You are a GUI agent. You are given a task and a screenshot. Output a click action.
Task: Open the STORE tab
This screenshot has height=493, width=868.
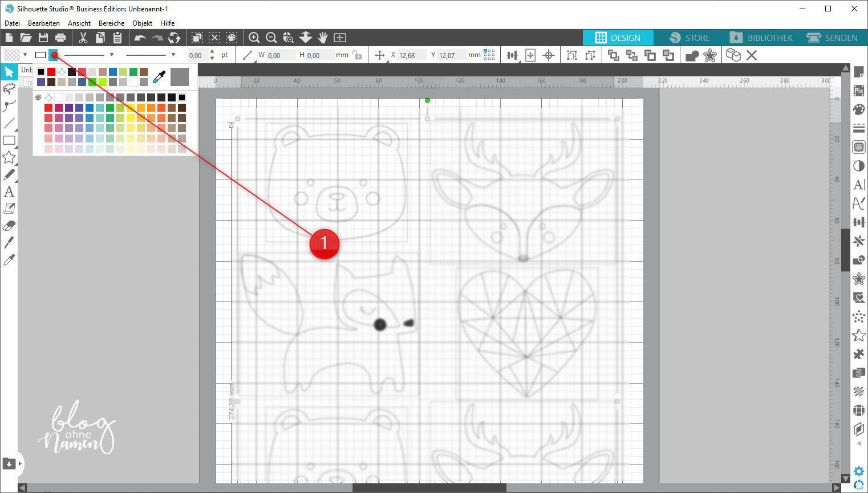click(689, 38)
